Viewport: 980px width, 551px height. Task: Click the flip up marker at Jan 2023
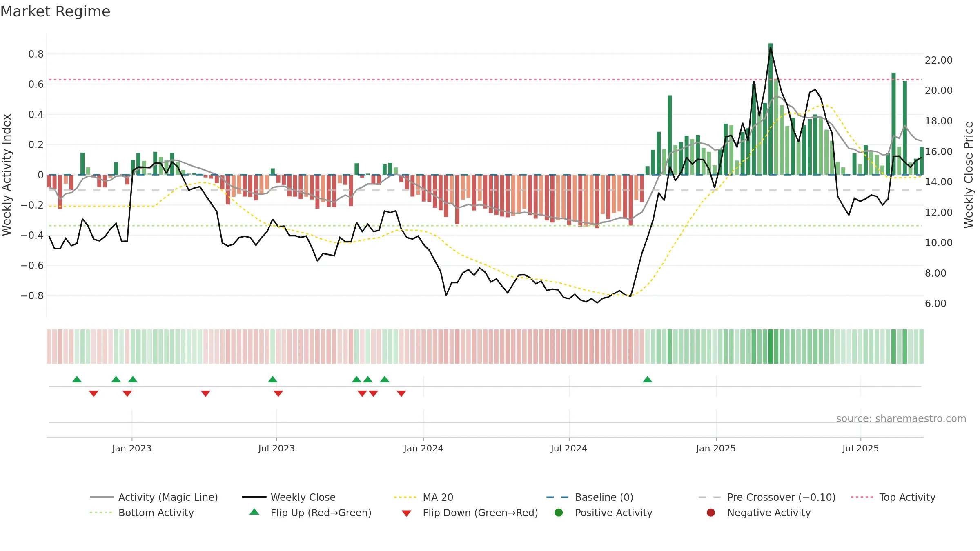coord(133,379)
